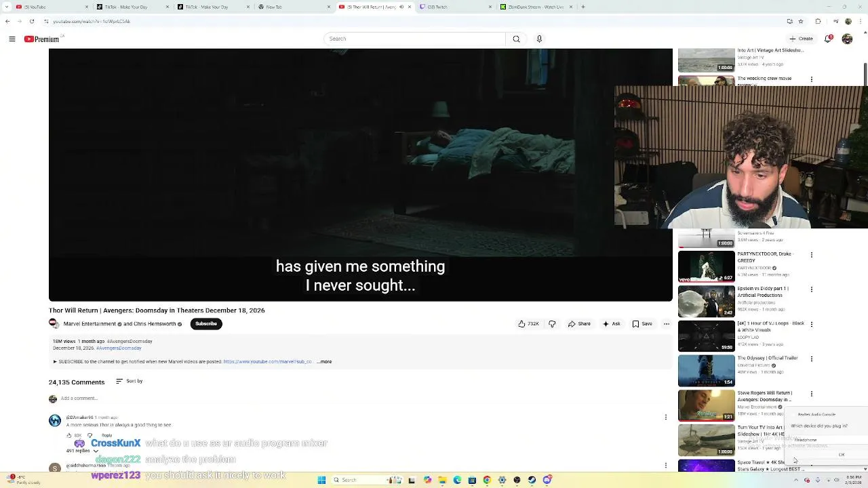The width and height of the screenshot is (868, 488).
Task: Focus the YouTube search field
Action: tap(414, 39)
